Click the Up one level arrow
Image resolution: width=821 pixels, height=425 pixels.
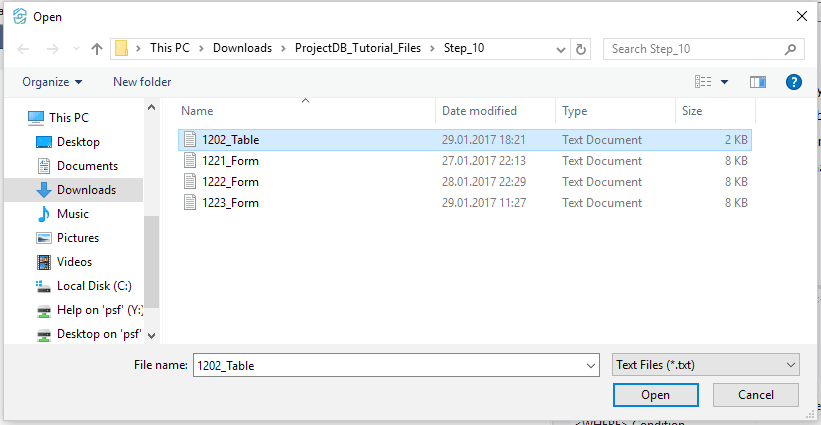(x=97, y=48)
